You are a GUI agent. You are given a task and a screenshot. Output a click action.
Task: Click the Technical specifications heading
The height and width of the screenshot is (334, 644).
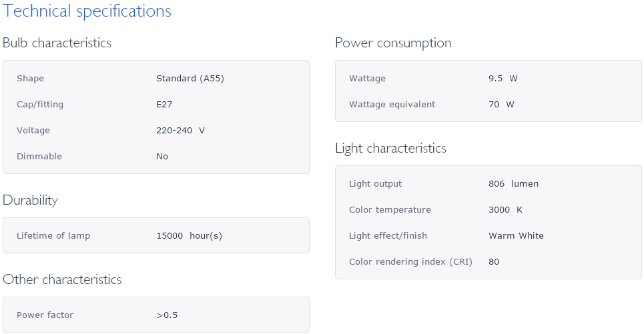coord(87,11)
